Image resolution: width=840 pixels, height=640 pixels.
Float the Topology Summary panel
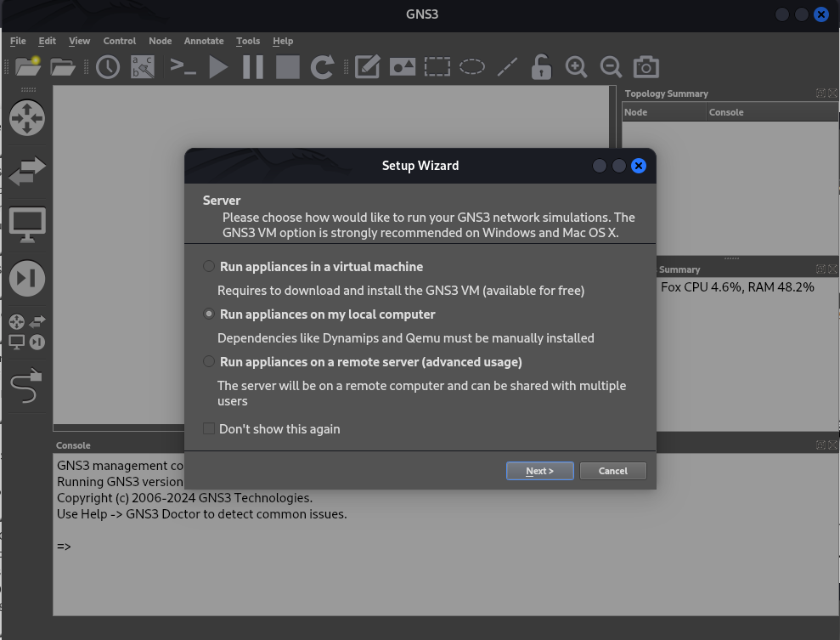(820, 93)
